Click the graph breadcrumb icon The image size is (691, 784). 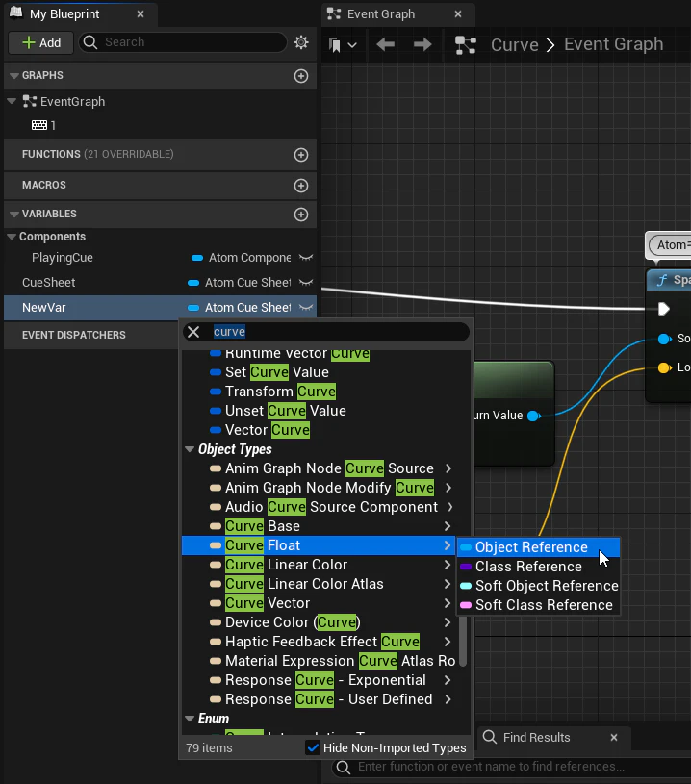[466, 45]
